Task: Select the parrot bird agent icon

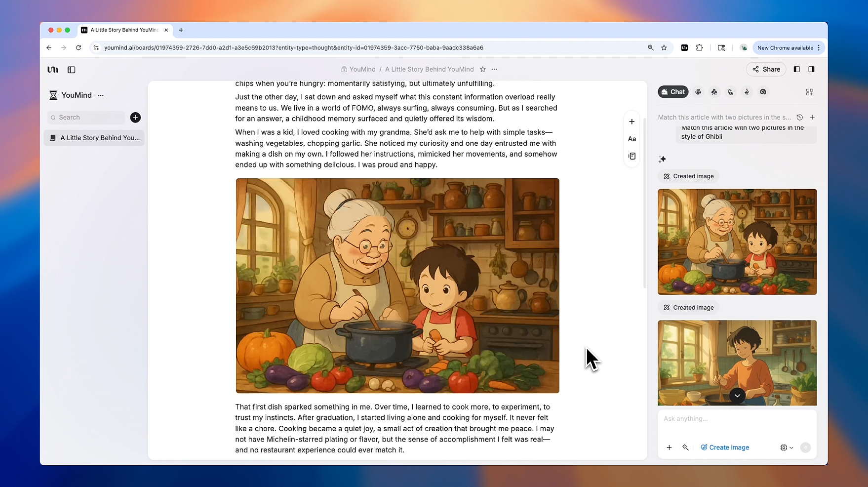Action: (731, 92)
